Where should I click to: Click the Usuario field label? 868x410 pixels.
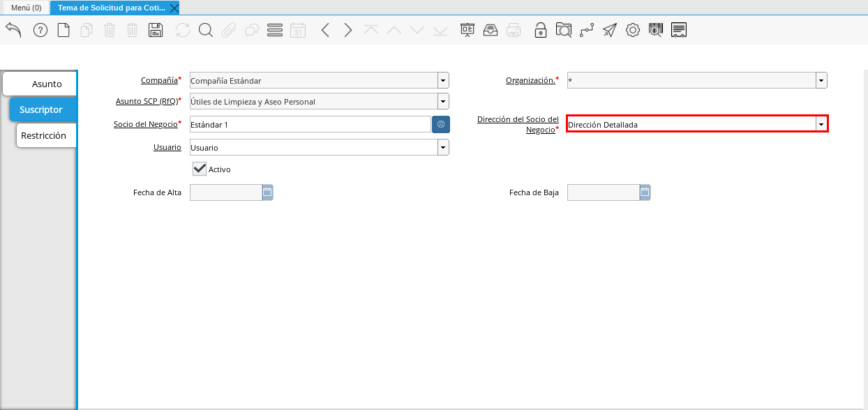167,147
